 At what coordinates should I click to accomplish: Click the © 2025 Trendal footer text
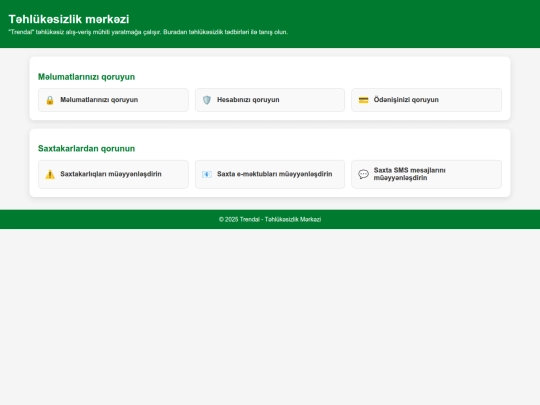270,219
